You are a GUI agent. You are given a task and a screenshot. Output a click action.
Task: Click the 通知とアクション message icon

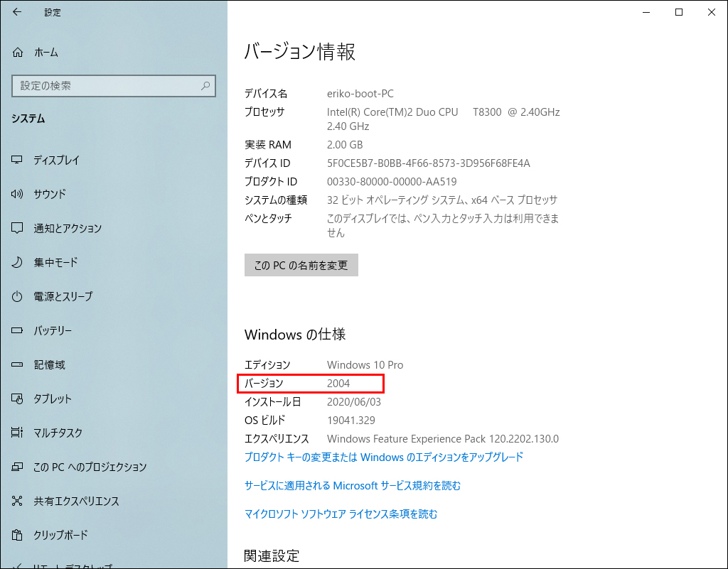17,228
